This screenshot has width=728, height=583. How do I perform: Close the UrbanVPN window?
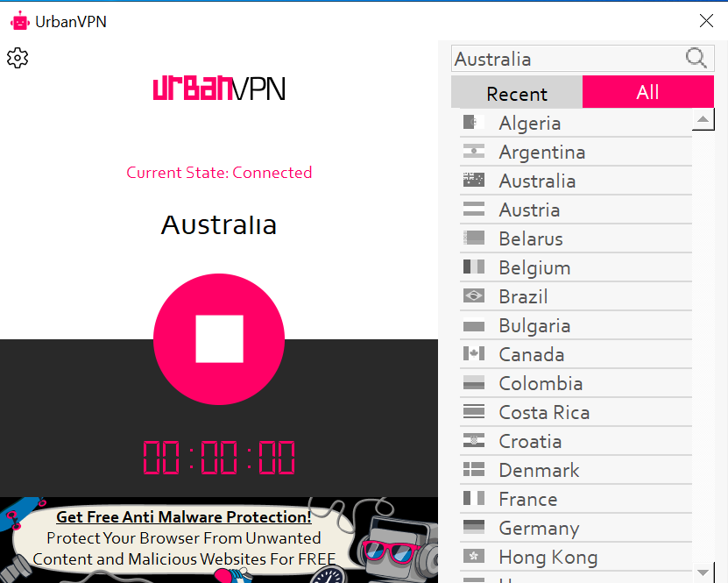tap(706, 20)
